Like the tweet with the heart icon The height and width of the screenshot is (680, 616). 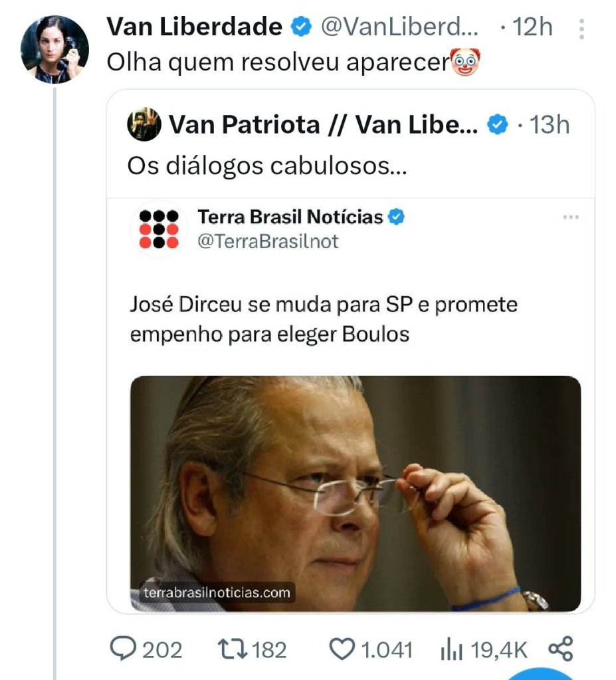pyautogui.click(x=342, y=649)
